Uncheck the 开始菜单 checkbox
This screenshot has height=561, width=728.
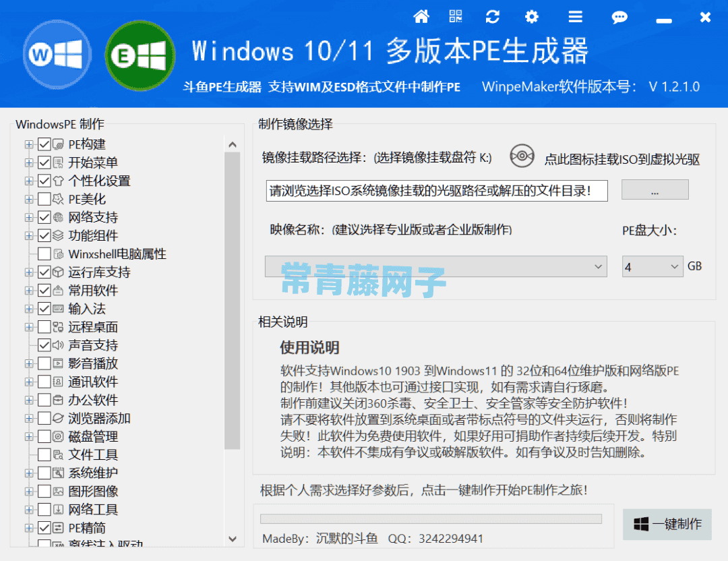(x=44, y=163)
